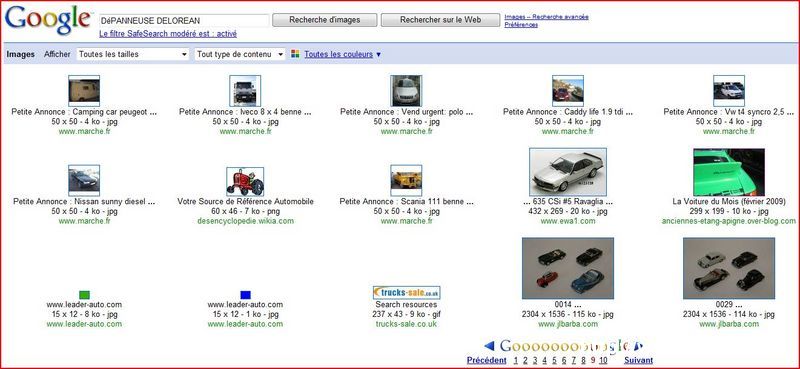Click the blue leader-auto.com square image
Viewport: 800px width, 369px height.
[x=245, y=295]
